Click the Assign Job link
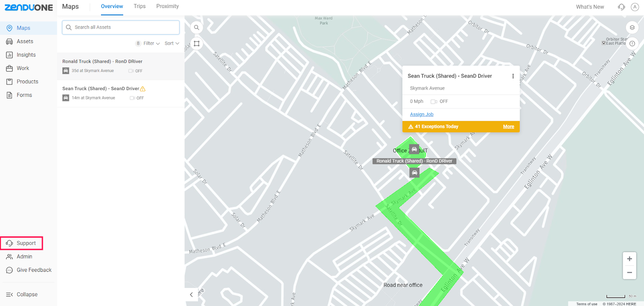 [421, 115]
